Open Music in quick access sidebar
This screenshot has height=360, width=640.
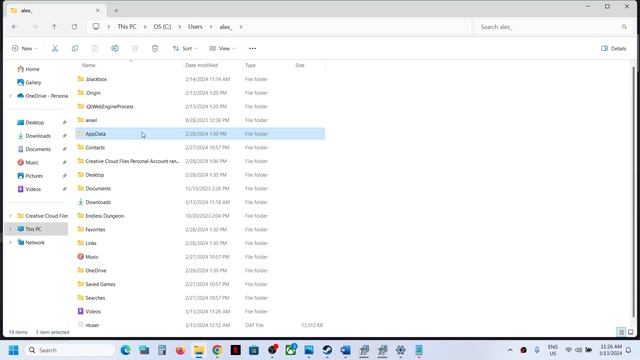32,162
